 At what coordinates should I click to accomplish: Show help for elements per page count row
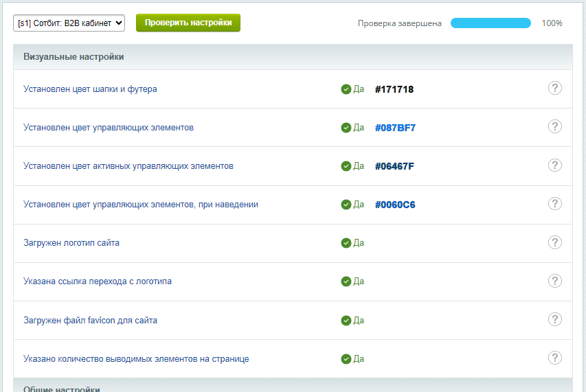(554, 358)
